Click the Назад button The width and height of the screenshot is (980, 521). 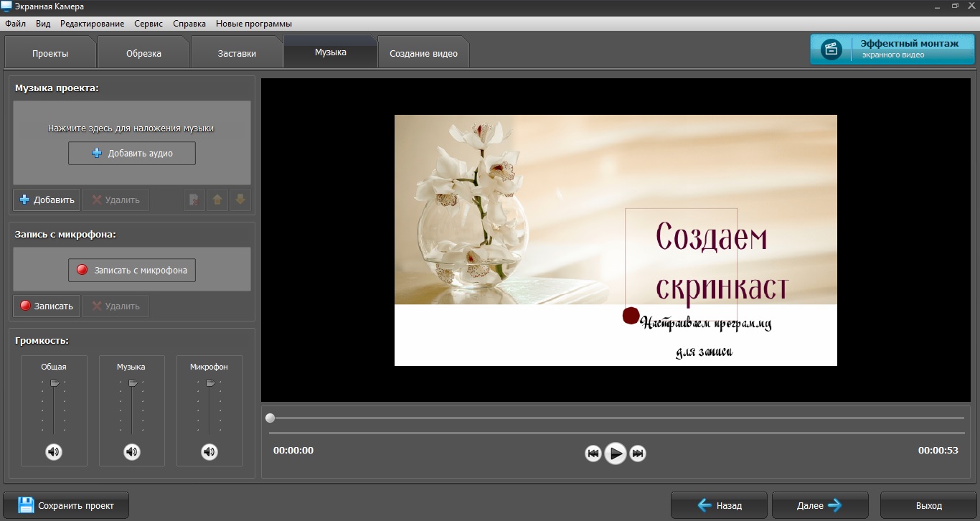719,505
